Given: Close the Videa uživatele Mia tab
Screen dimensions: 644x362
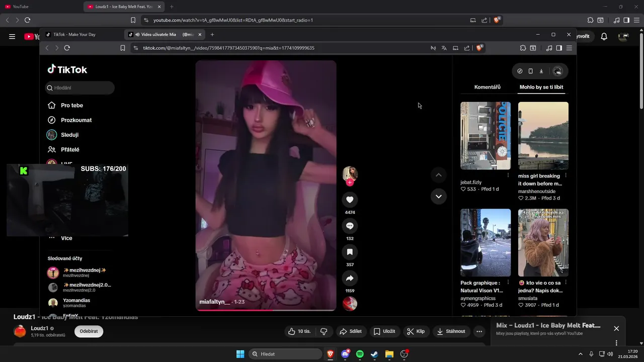Looking at the screenshot, I should pyautogui.click(x=200, y=35).
